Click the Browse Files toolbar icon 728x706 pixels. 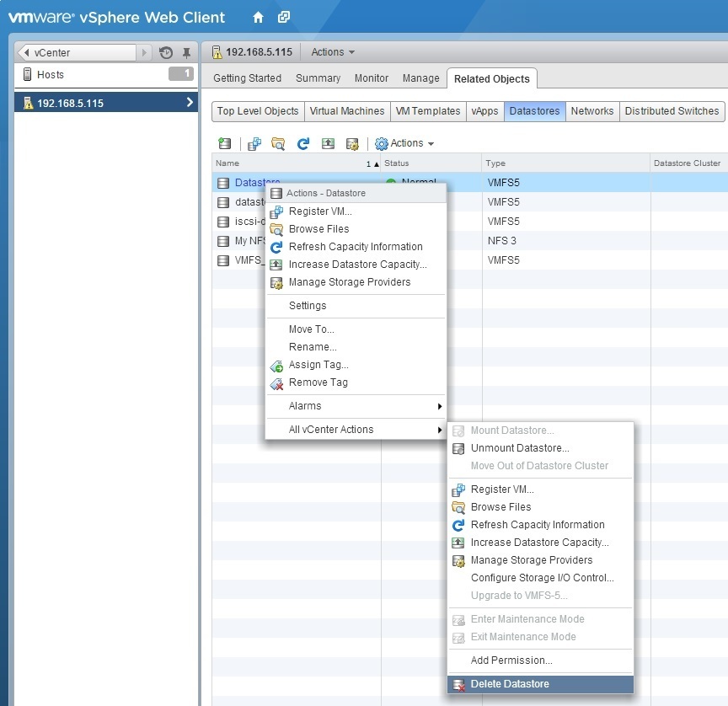tap(278, 144)
